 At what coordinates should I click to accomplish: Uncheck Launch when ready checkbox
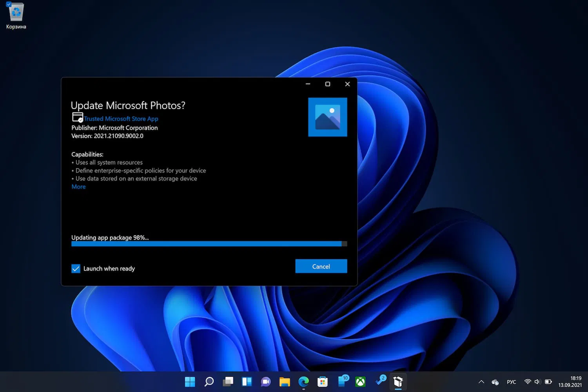tap(76, 269)
